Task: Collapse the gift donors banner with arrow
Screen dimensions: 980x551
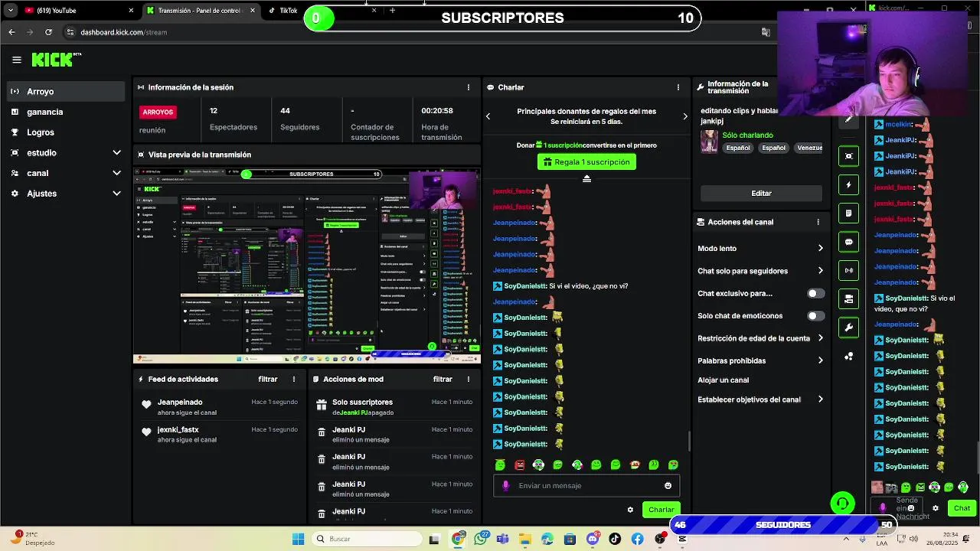Action: pos(586,178)
